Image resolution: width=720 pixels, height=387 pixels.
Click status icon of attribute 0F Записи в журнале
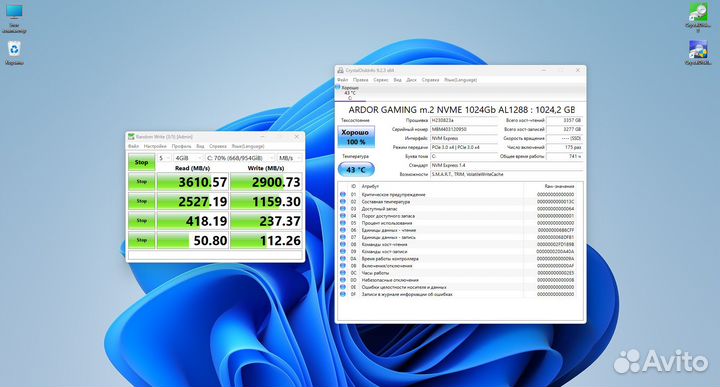(x=343, y=294)
